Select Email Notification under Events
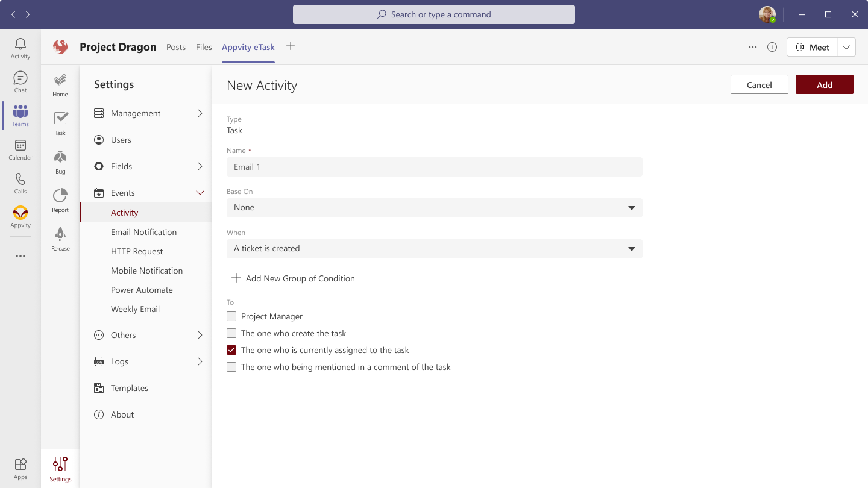 [x=143, y=232]
